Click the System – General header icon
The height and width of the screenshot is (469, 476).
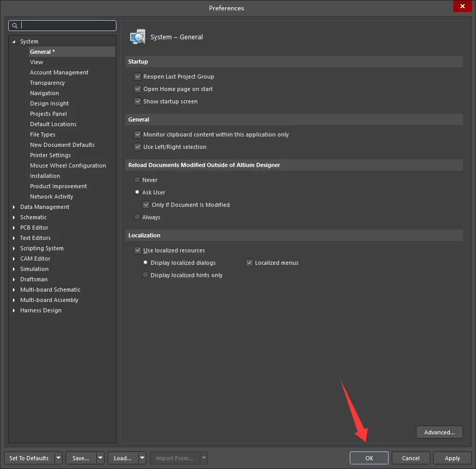pos(138,37)
